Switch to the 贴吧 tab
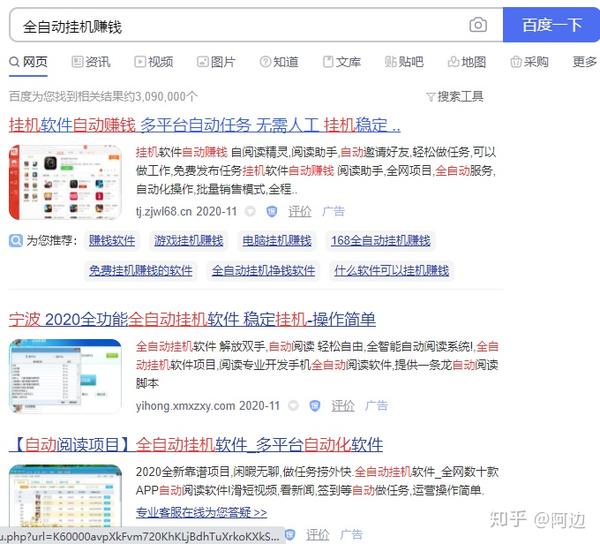 click(404, 62)
